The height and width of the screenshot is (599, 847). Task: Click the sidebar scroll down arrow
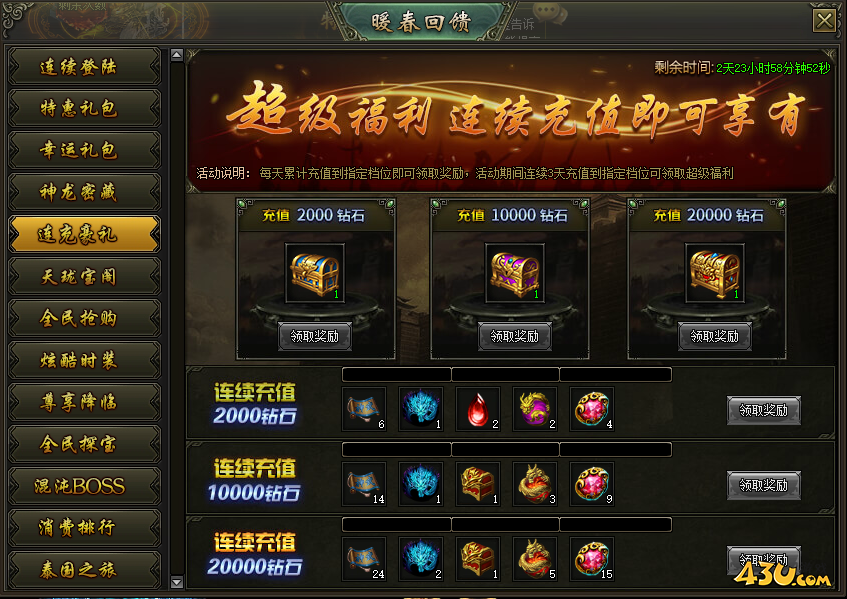point(177,582)
